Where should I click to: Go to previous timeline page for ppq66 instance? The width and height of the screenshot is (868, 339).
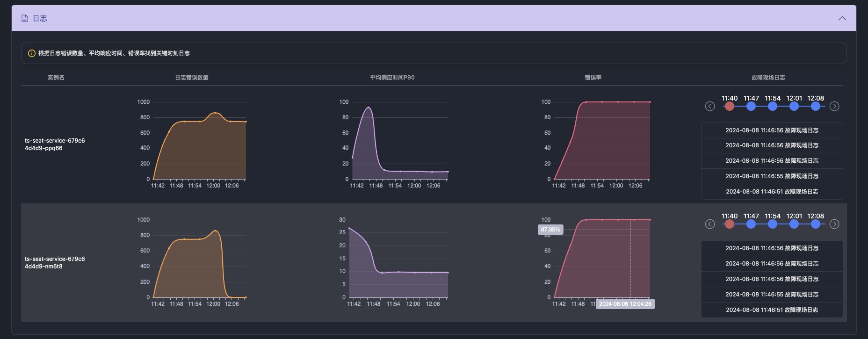[x=709, y=106]
